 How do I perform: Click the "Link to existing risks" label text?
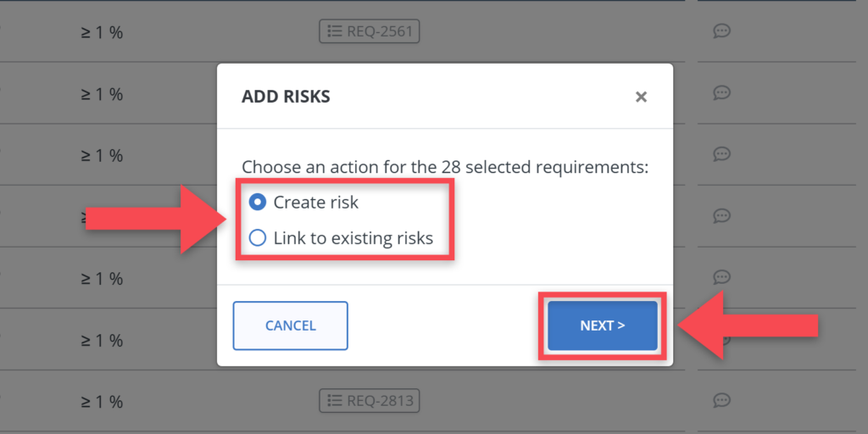pyautogui.click(x=353, y=238)
